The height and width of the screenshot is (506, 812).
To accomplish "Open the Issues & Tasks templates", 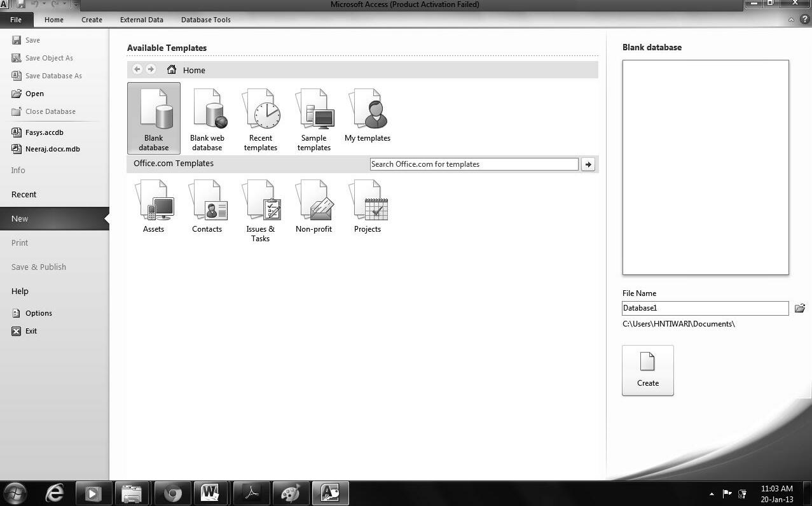I will [x=261, y=211].
